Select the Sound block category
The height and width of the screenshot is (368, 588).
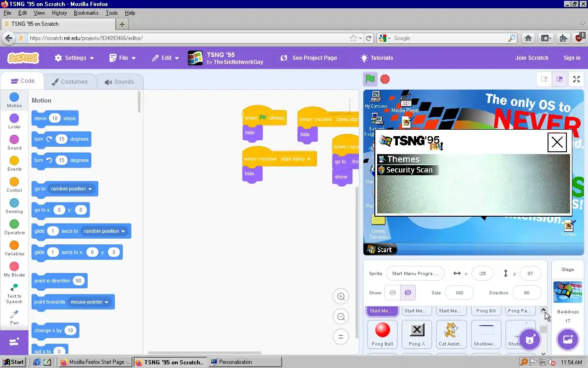point(14,143)
